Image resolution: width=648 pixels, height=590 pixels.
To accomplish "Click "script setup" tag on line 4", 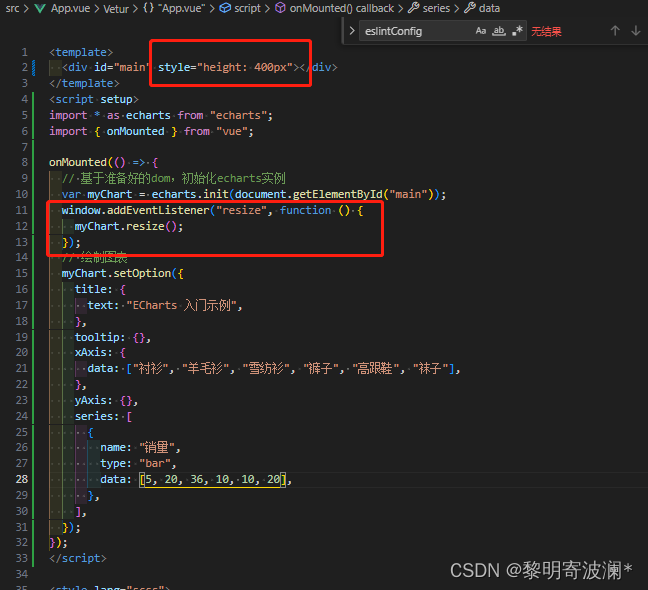I will pyautogui.click(x=94, y=99).
